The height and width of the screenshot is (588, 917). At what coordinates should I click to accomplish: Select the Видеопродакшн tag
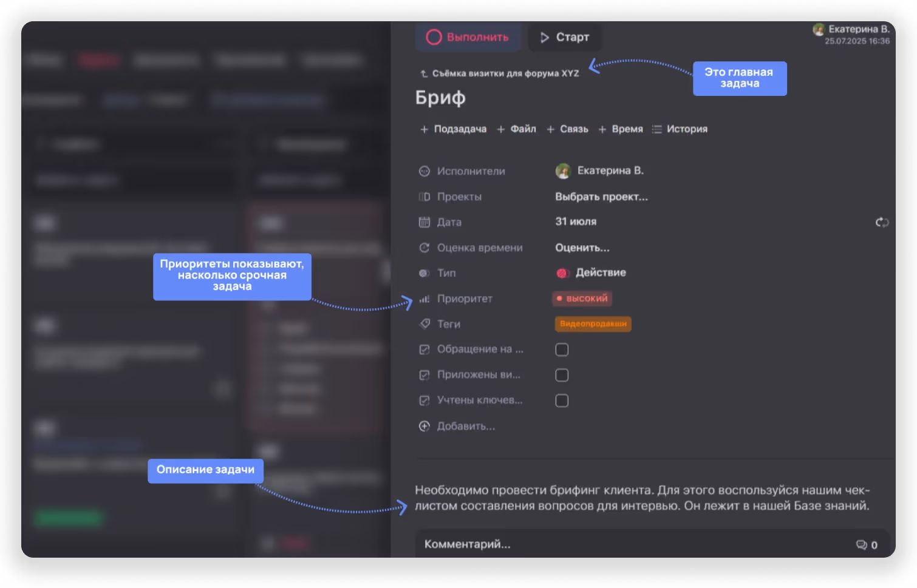593,324
